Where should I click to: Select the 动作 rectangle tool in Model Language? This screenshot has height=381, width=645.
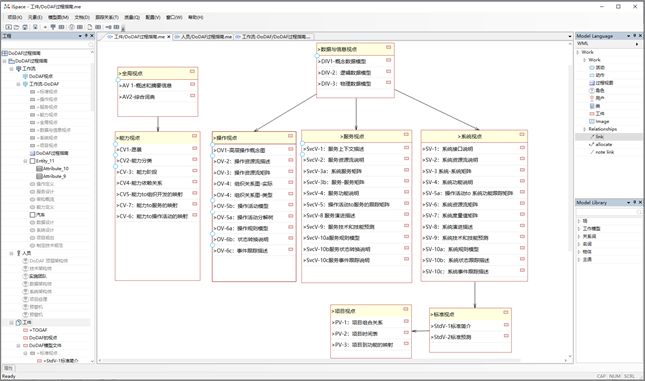point(597,75)
